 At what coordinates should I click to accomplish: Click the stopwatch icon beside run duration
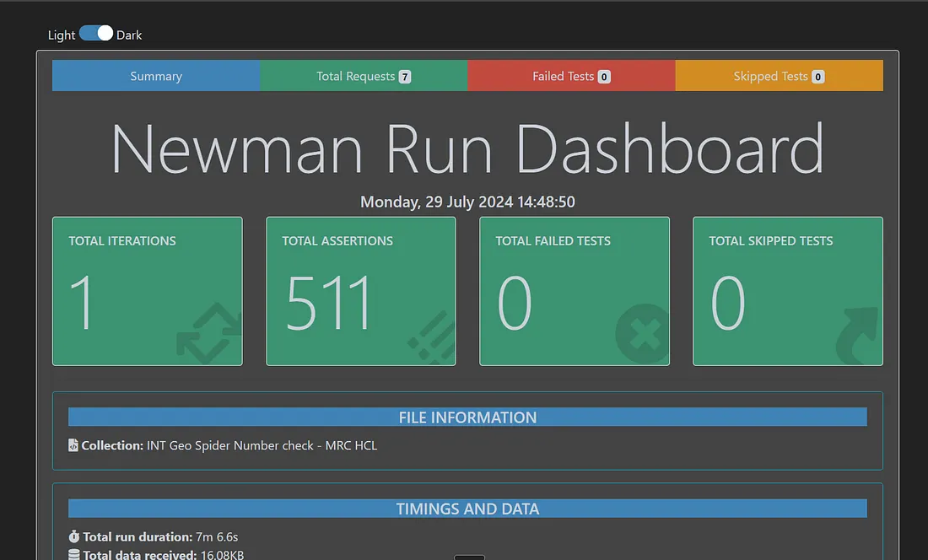[73, 536]
